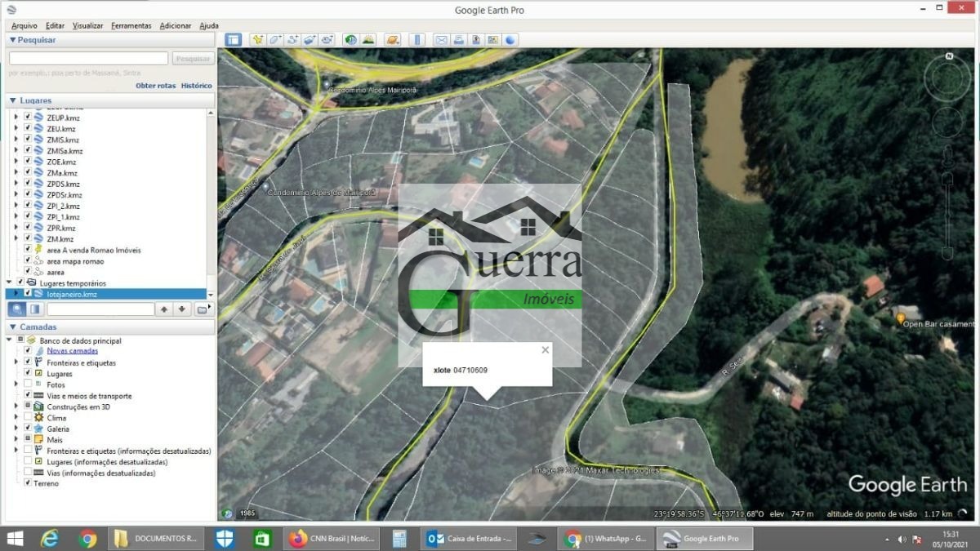This screenshot has height=551, width=980.
Task: Open the Ferramentas menu
Action: [131, 25]
